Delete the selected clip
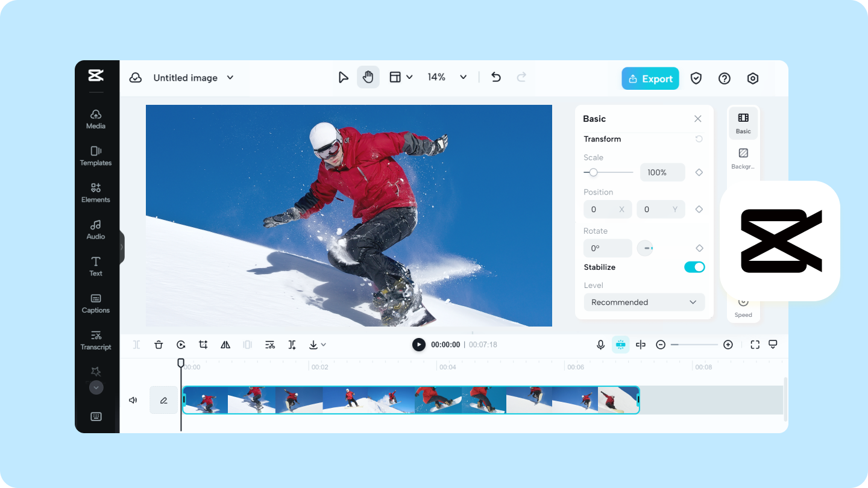The image size is (868, 488). (159, 345)
